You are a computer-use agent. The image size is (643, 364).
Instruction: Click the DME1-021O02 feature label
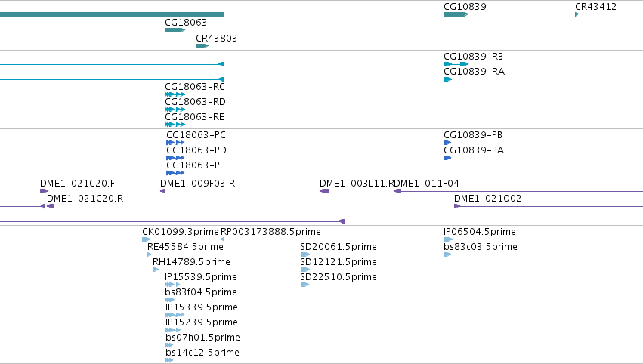(487, 199)
